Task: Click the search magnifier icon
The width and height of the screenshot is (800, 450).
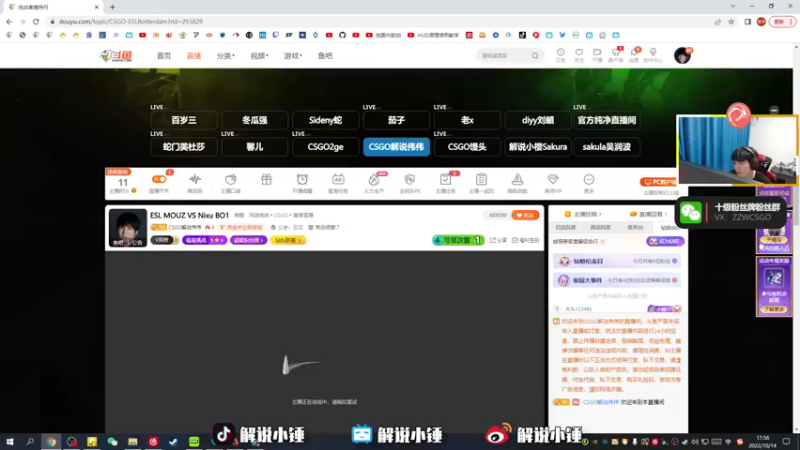Action: click(x=535, y=55)
